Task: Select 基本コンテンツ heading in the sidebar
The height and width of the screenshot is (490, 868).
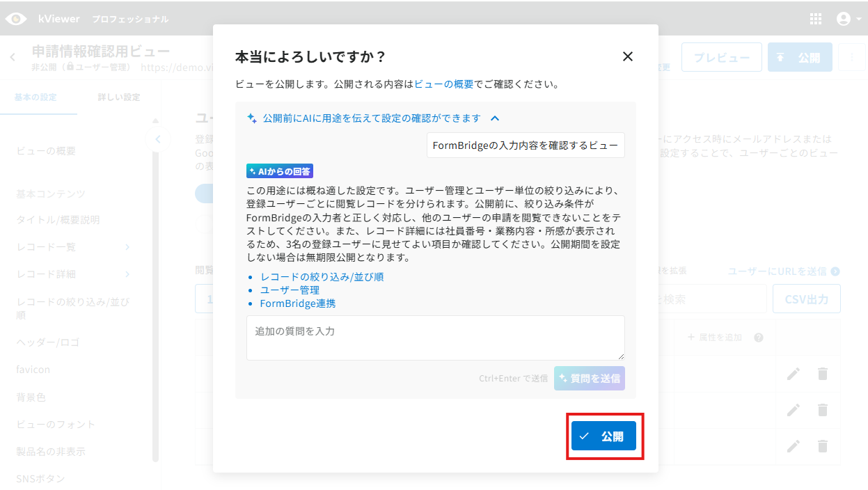Action: point(51,193)
